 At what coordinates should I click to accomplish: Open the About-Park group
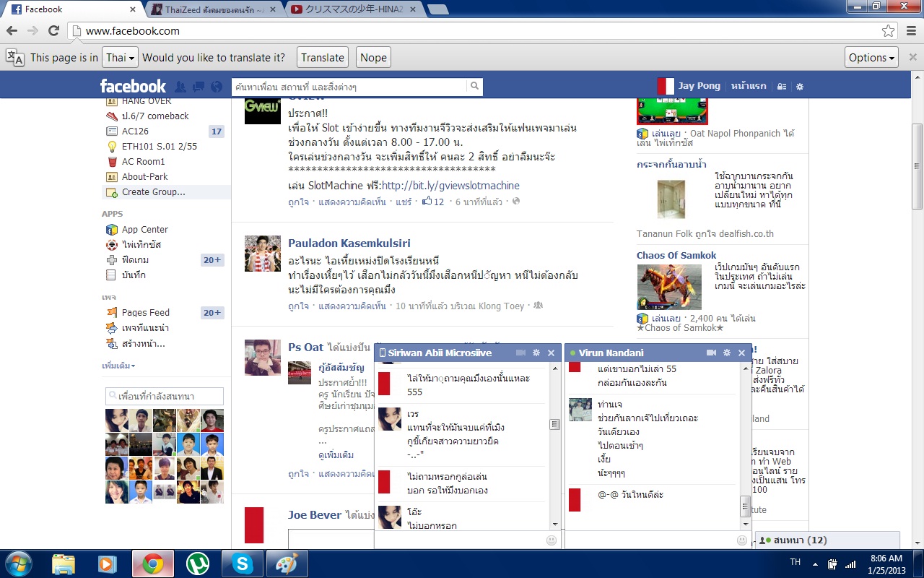click(145, 177)
